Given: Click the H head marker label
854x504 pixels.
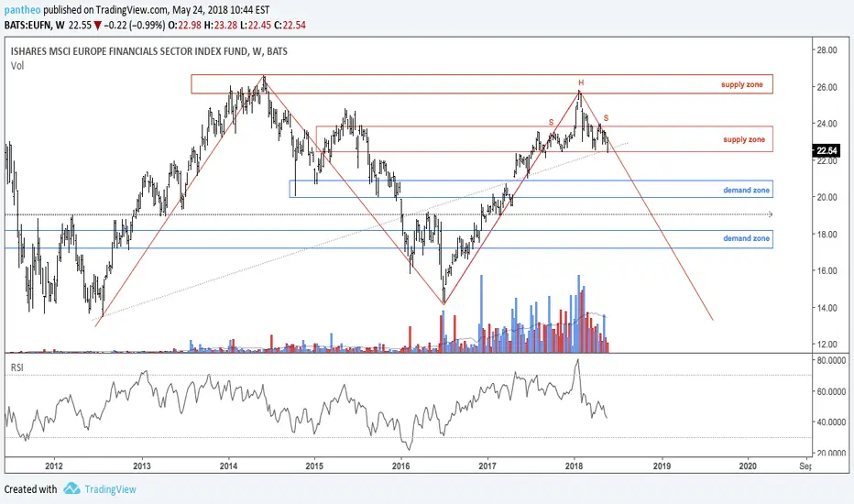Looking at the screenshot, I should tap(581, 82).
